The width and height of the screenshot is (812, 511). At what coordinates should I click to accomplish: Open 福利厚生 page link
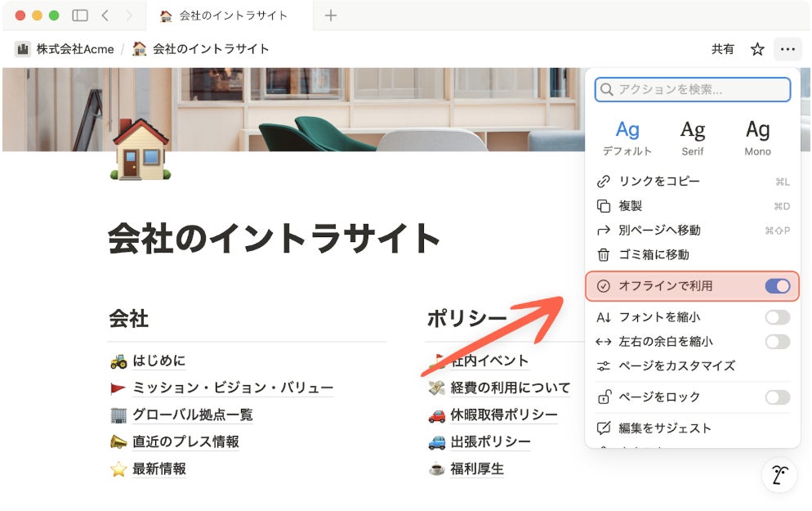click(477, 468)
